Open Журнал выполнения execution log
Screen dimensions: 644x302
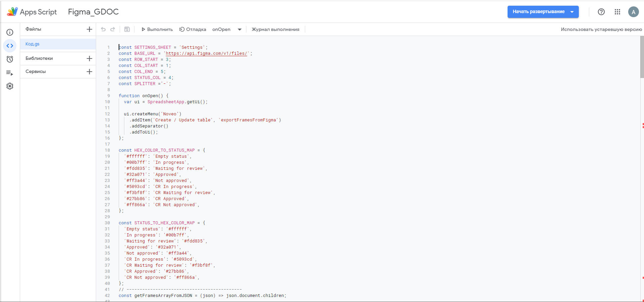(275, 30)
